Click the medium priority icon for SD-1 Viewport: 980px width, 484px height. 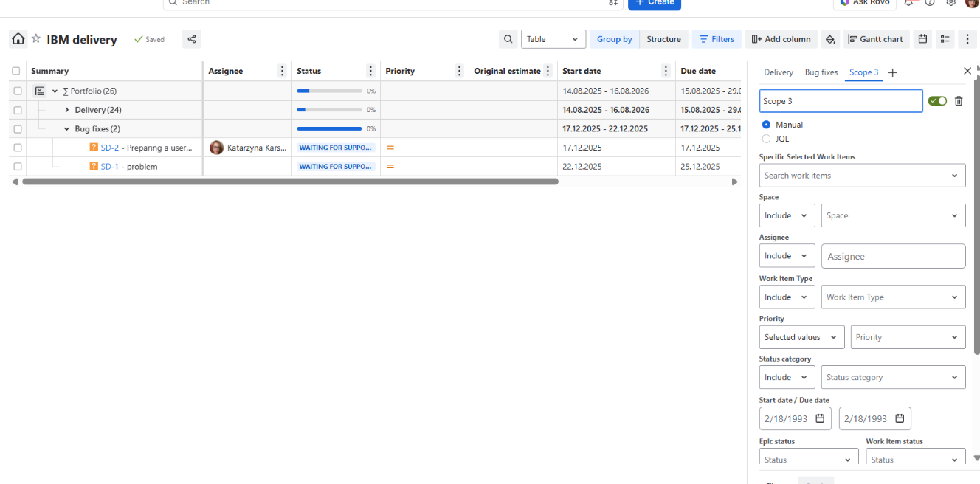click(390, 166)
